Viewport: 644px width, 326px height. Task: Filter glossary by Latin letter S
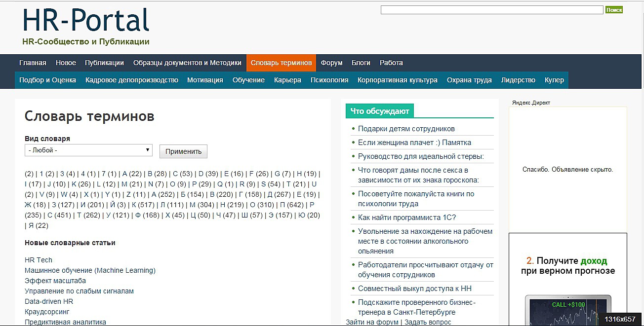[x=264, y=184]
